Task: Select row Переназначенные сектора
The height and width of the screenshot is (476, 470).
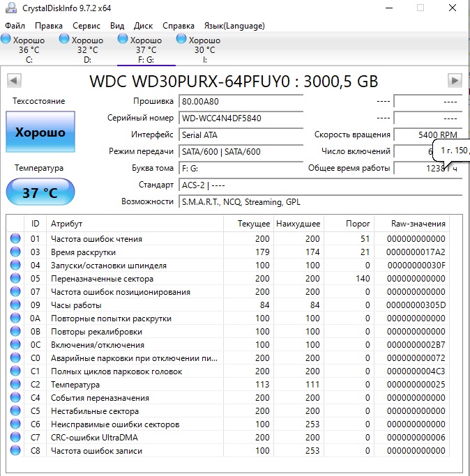Action: [228, 278]
